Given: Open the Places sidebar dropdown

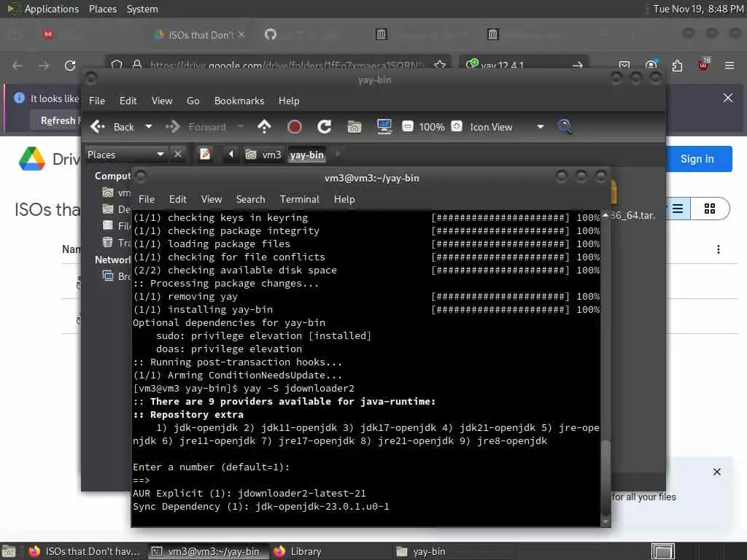Looking at the screenshot, I should tap(125, 155).
